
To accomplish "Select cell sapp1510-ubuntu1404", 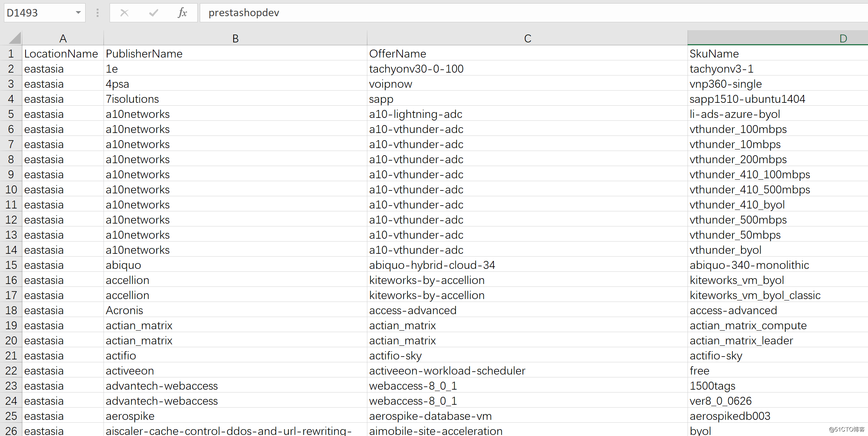I will (x=778, y=99).
